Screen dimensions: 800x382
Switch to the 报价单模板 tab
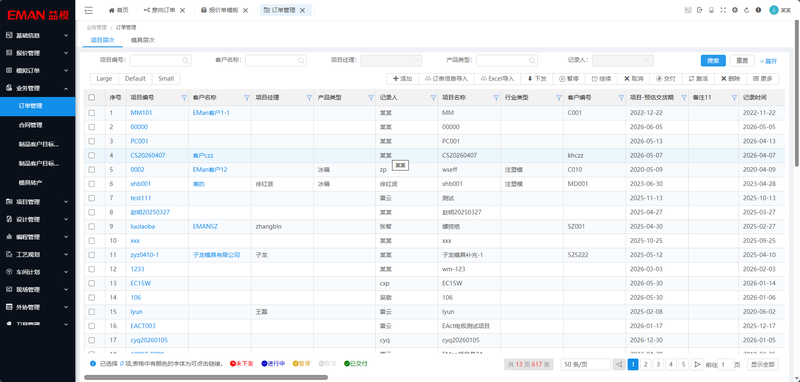coord(220,10)
